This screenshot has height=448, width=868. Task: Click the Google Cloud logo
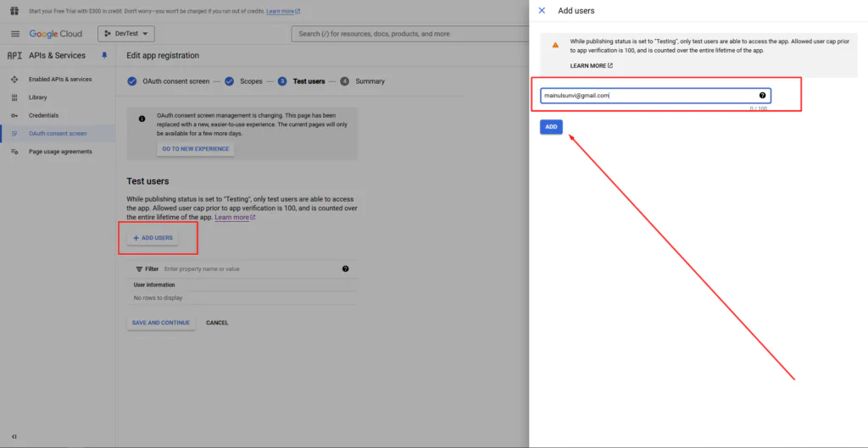(55, 34)
